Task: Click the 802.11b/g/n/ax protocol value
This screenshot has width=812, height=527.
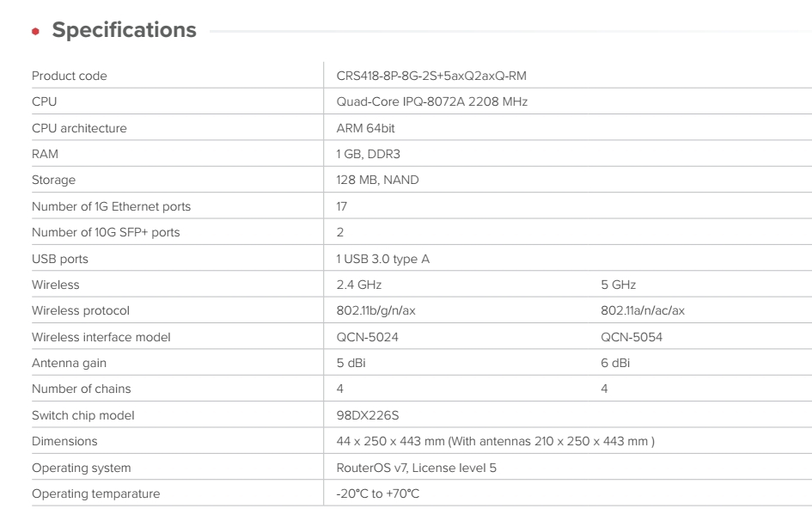Action: pos(375,310)
